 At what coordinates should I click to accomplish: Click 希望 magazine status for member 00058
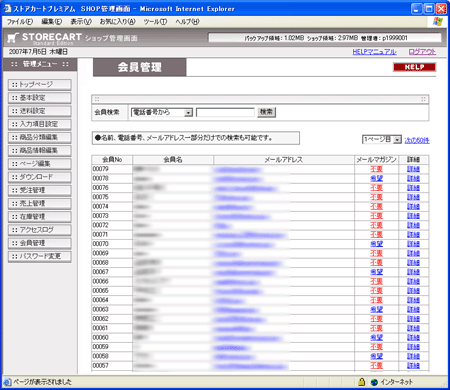(x=376, y=356)
